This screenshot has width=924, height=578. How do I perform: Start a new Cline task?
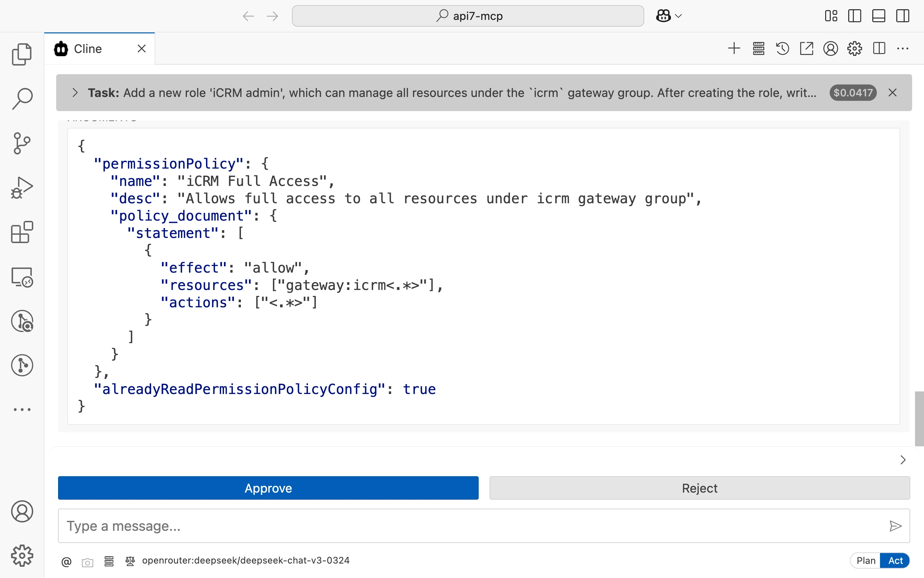click(x=734, y=48)
